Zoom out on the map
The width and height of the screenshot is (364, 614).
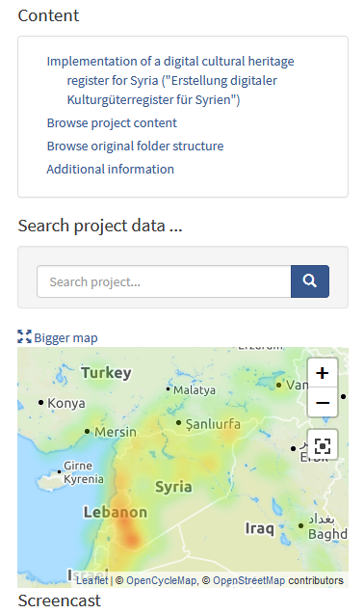click(x=323, y=403)
